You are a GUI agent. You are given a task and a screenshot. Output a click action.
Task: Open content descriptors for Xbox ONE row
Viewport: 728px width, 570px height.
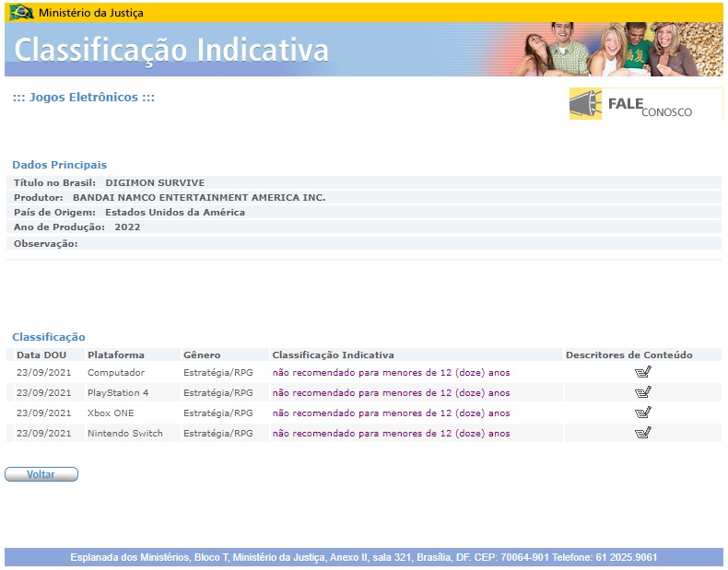(x=643, y=413)
